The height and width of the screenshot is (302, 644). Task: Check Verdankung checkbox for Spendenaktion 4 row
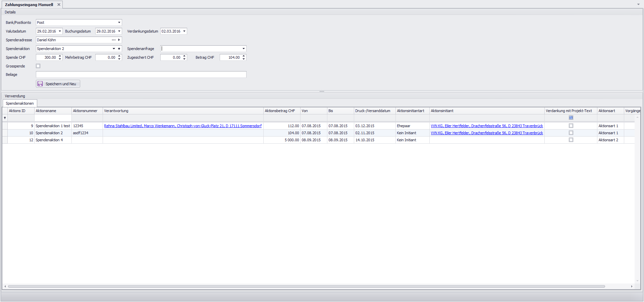571,140
